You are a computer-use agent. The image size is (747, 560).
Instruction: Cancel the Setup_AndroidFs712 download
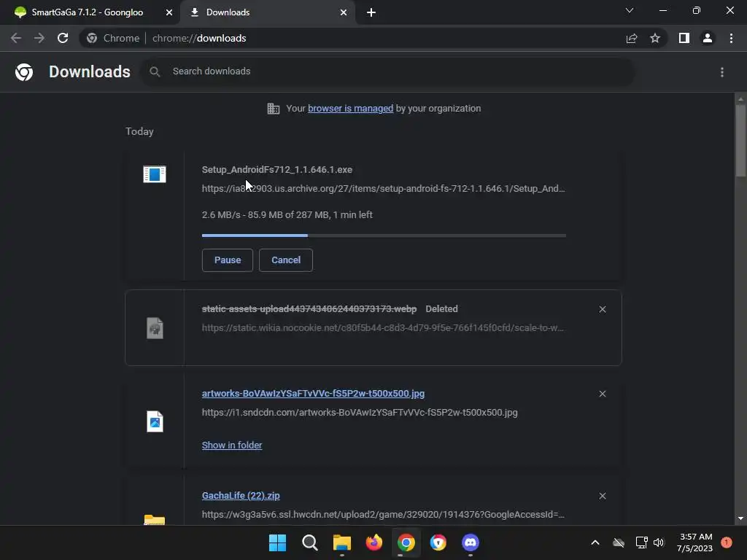pos(286,260)
